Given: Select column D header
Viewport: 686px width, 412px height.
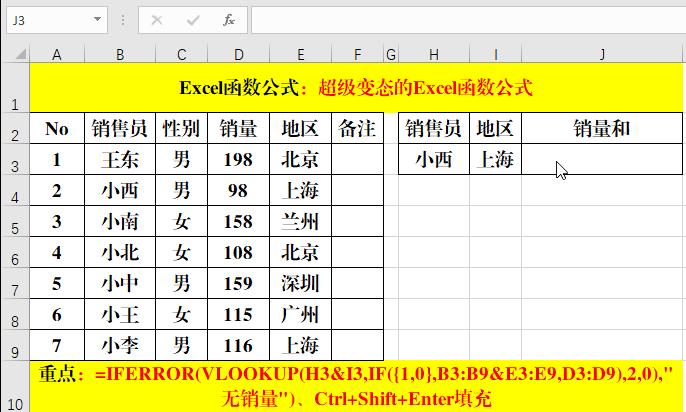Looking at the screenshot, I should [238, 55].
